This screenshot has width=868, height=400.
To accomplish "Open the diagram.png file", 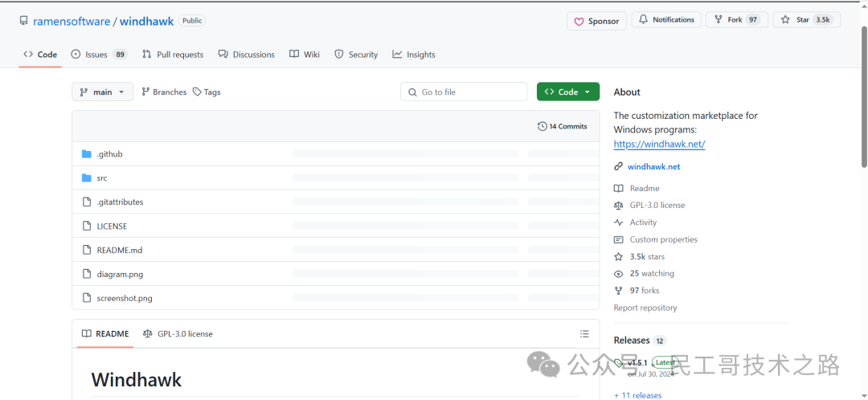I will pos(120,274).
